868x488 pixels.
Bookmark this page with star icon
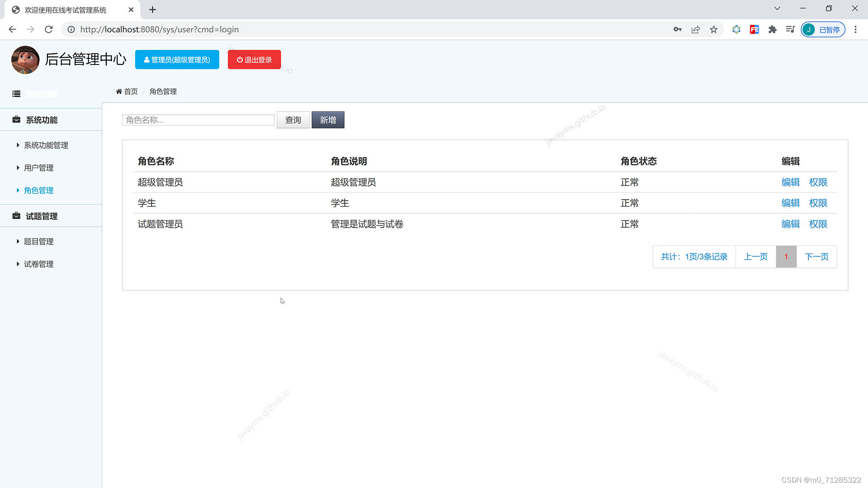[x=713, y=29]
